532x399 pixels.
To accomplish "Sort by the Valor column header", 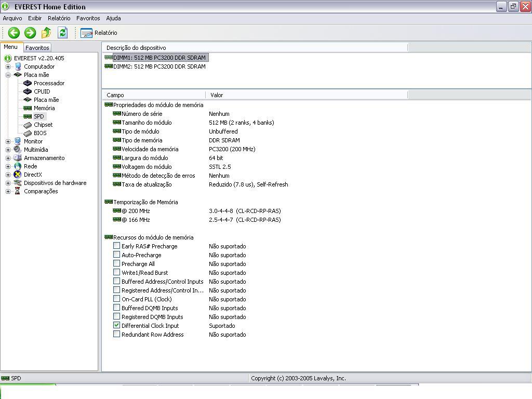I will 307,96.
